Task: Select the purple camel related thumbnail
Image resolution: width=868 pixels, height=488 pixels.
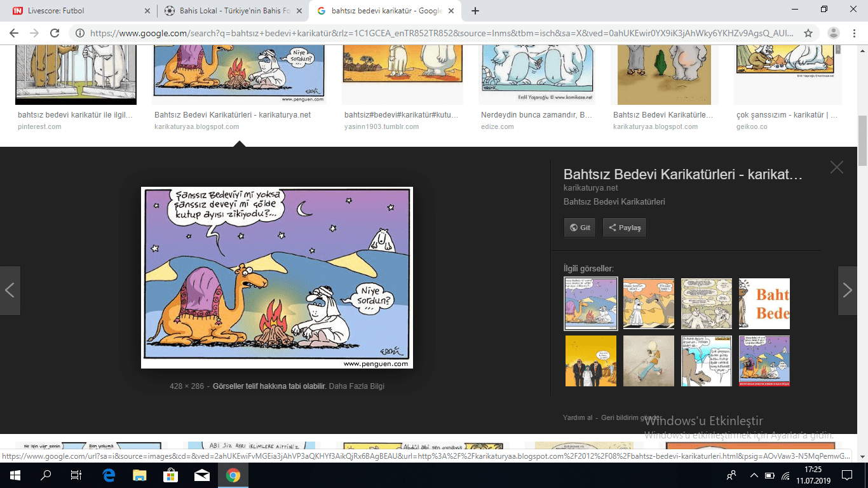Action: coord(590,304)
